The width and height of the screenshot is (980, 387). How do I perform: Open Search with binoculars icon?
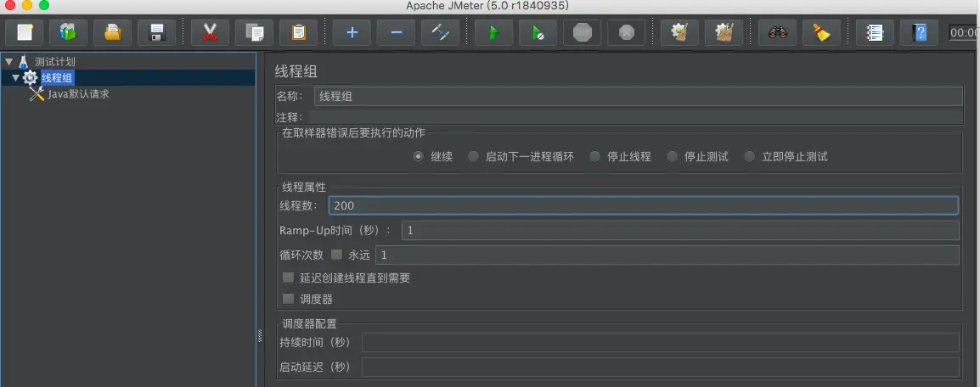pos(778,32)
